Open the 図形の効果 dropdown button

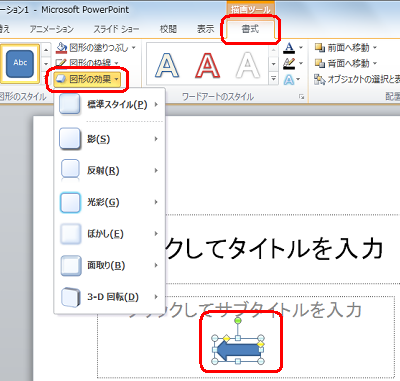tap(87, 79)
